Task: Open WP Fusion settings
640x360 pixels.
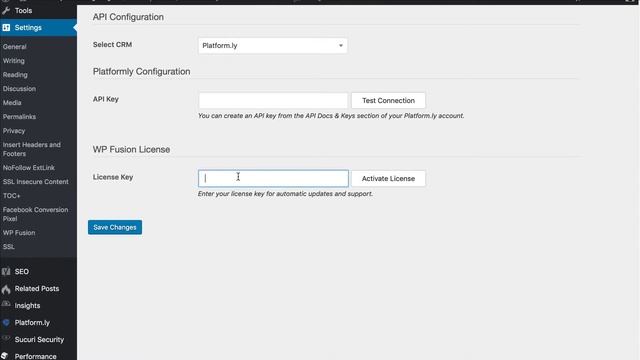Action: coord(19,233)
